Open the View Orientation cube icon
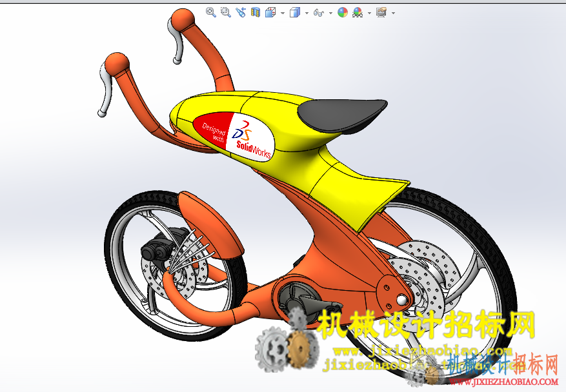Screen dimensions: 566x392 tap(270, 13)
